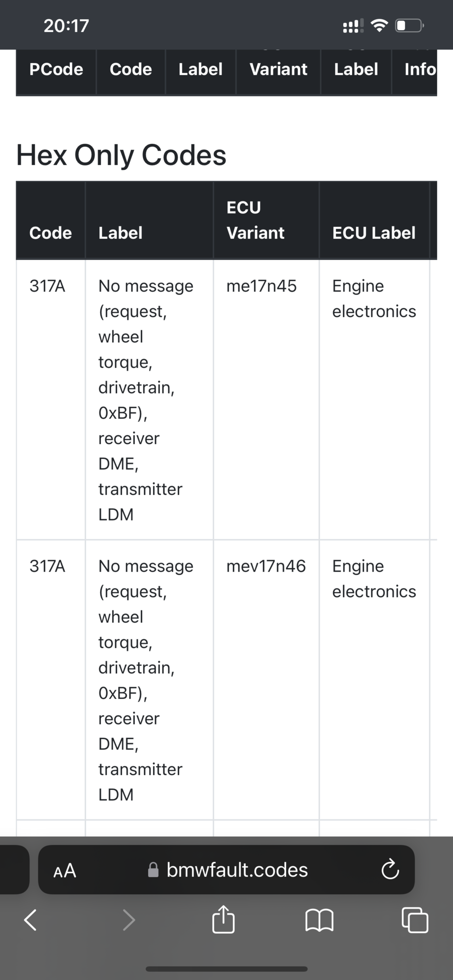
Task: Click the ECU Label column header
Action: pos(374,233)
